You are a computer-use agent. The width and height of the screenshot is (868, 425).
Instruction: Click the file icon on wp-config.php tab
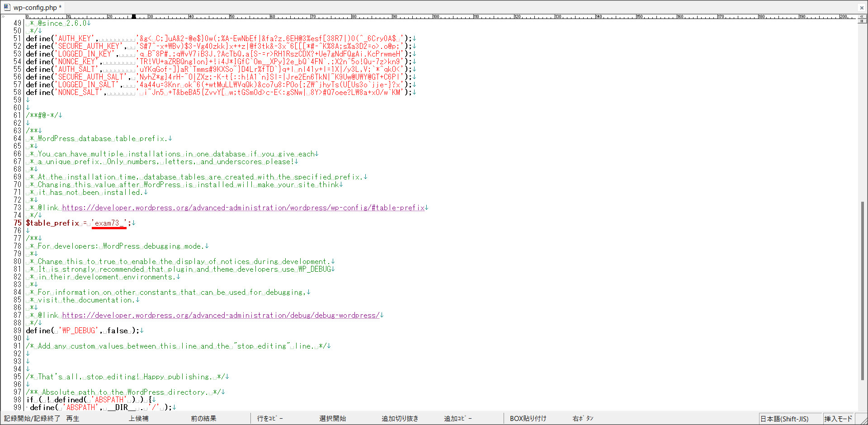tap(7, 7)
